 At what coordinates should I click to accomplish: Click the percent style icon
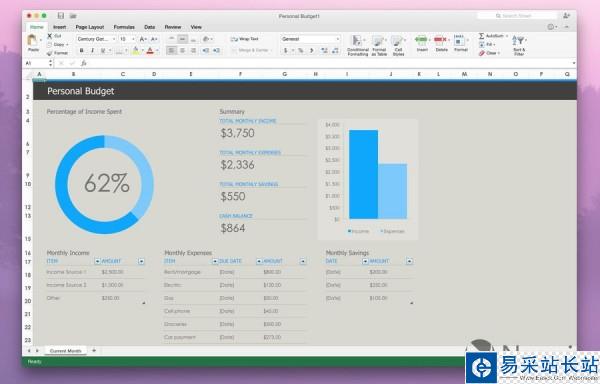(300, 50)
